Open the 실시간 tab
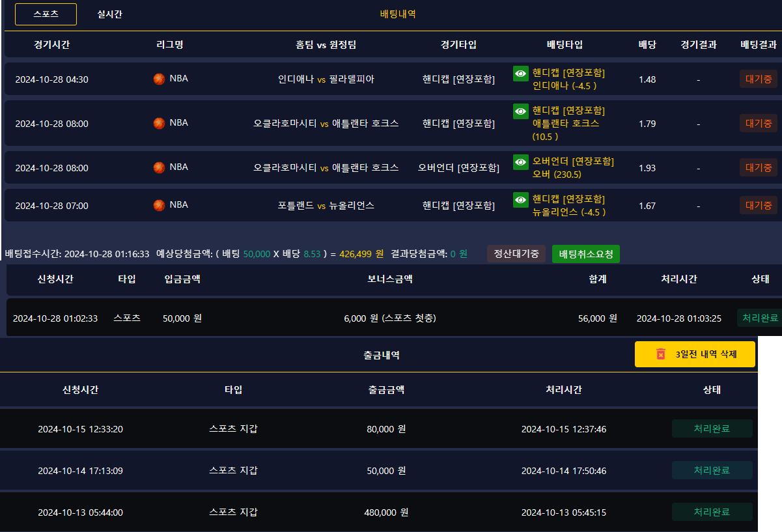The height and width of the screenshot is (532, 782). click(x=109, y=14)
